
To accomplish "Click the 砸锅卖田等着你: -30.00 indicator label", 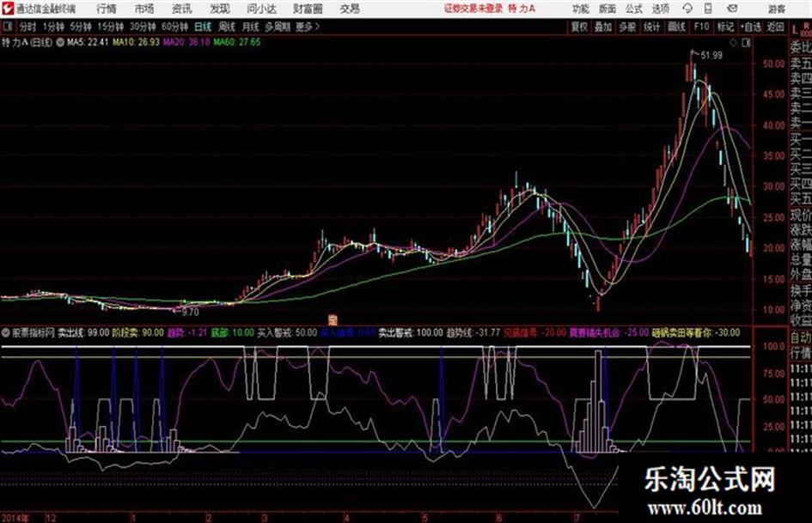I will [696, 333].
